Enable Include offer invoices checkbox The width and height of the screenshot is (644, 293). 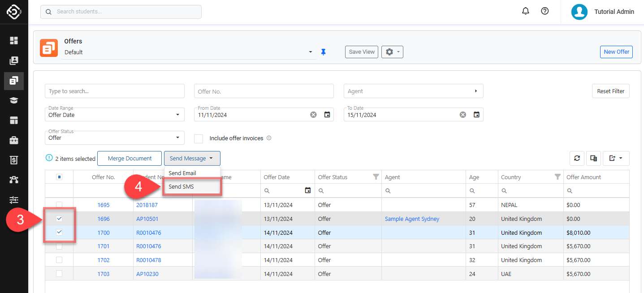(x=199, y=138)
